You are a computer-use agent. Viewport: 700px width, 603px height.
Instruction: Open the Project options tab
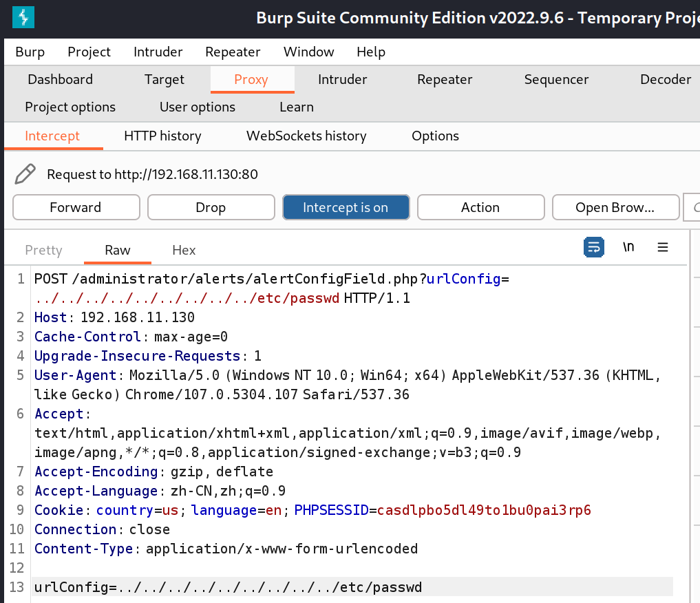pyautogui.click(x=70, y=107)
